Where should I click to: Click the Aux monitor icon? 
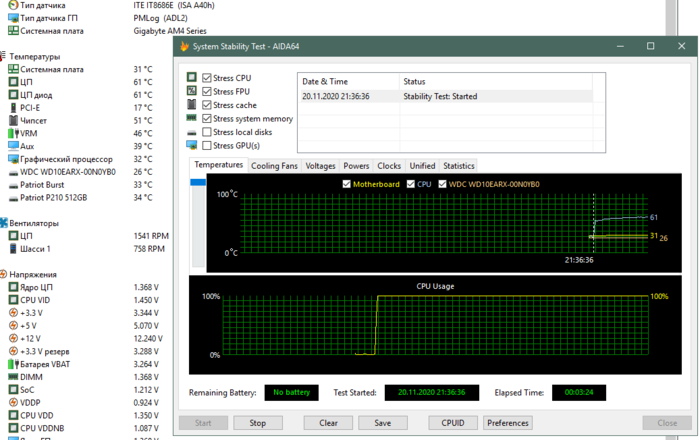(13, 146)
